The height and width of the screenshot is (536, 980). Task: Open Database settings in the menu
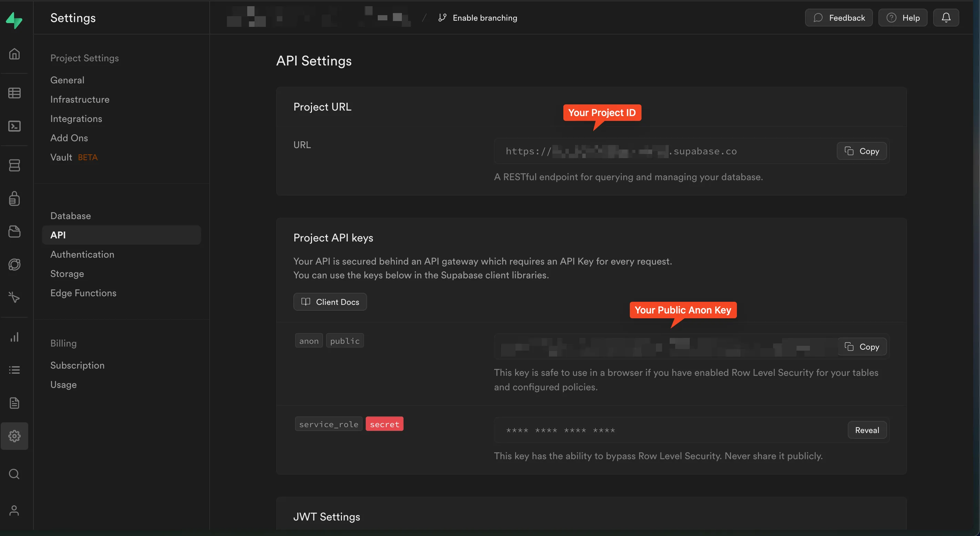[x=70, y=216]
